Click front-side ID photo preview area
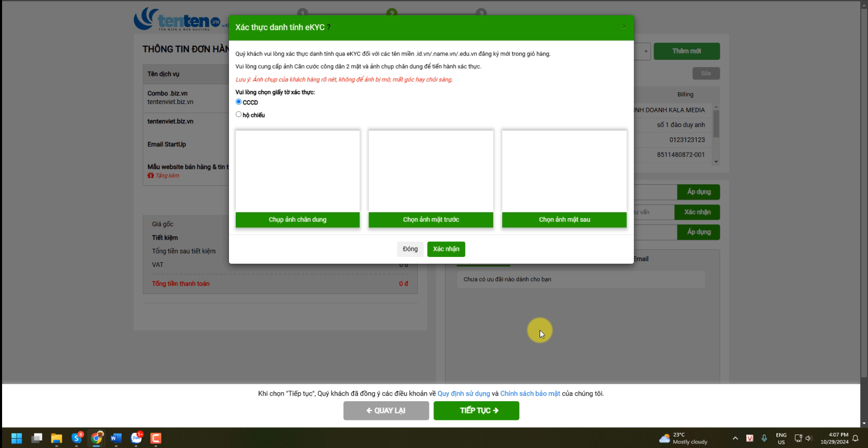 (431, 171)
